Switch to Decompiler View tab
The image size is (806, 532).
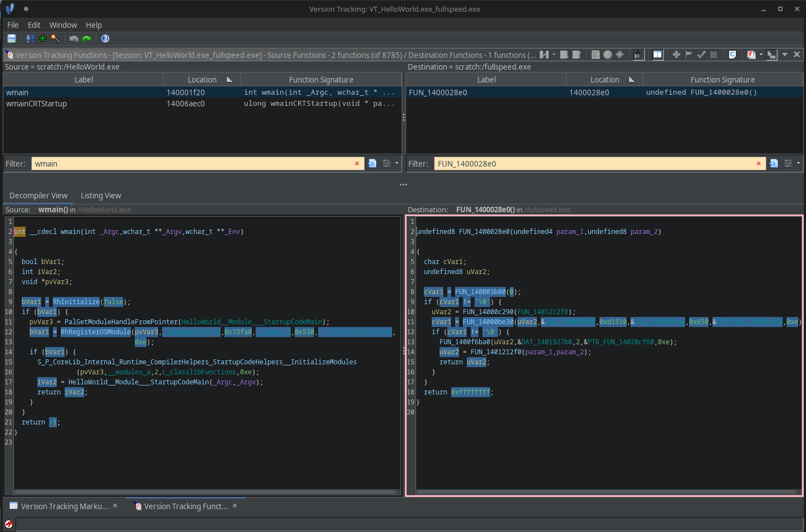point(38,196)
